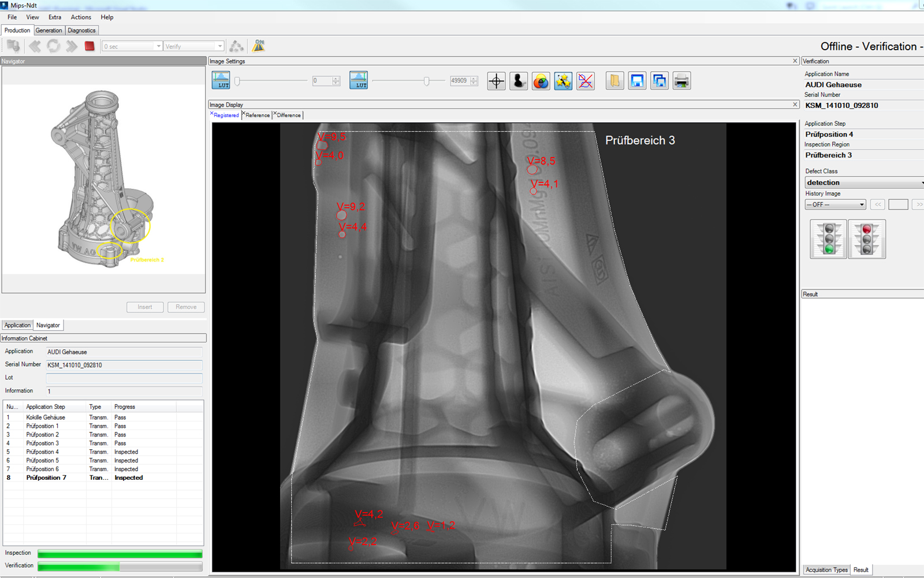924x578 pixels.
Task: Click the first LUT histogram icon
Action: pos(221,80)
